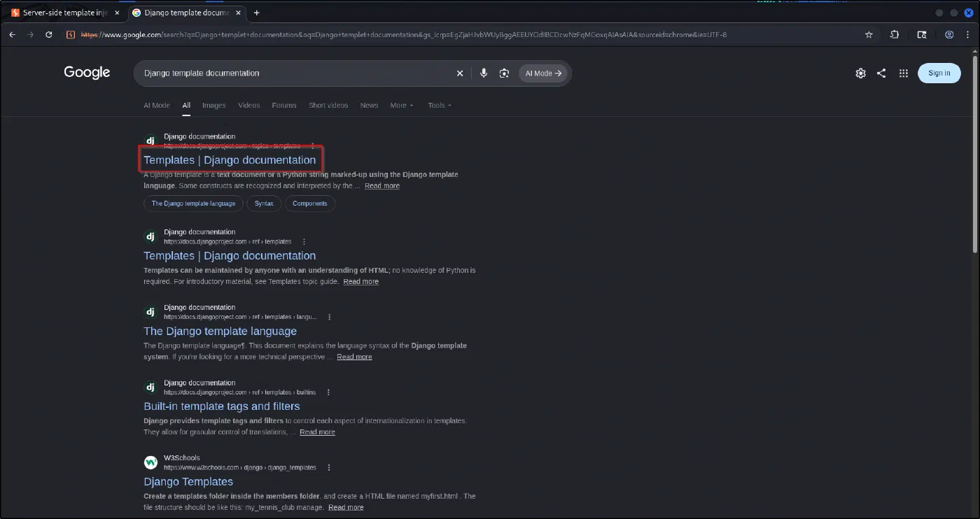Open options menu for the W3Schools result
Image resolution: width=980 pixels, height=519 pixels.
(329, 467)
